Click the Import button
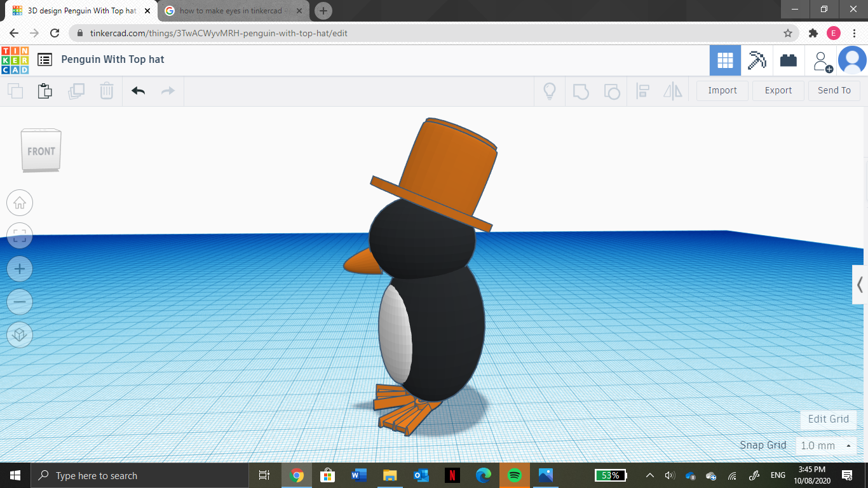This screenshot has height=488, width=868. click(722, 90)
